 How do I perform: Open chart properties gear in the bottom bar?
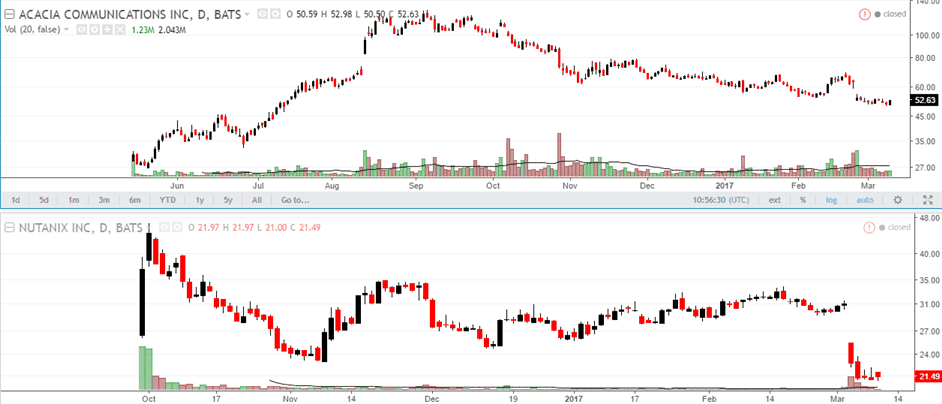tap(898, 200)
